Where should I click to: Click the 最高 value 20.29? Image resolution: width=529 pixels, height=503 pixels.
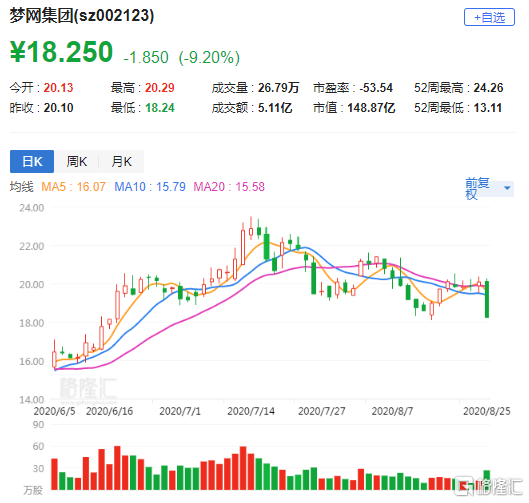coord(160,88)
